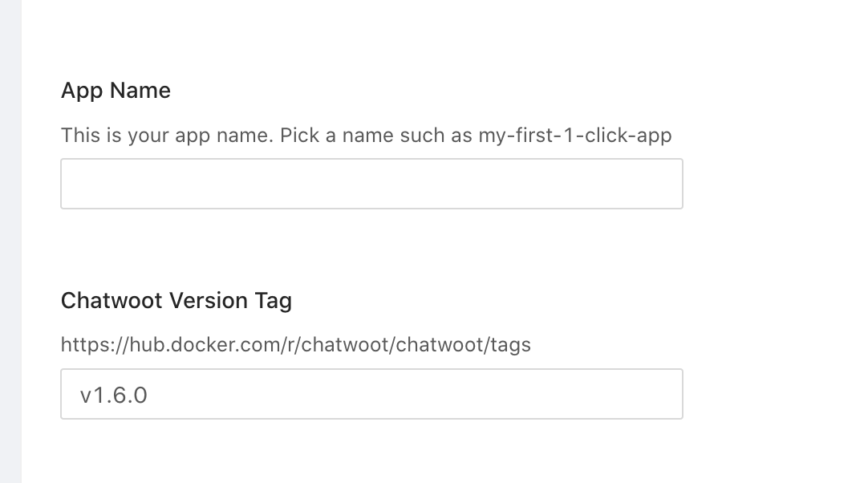Click the app name description sentence

[x=366, y=136]
